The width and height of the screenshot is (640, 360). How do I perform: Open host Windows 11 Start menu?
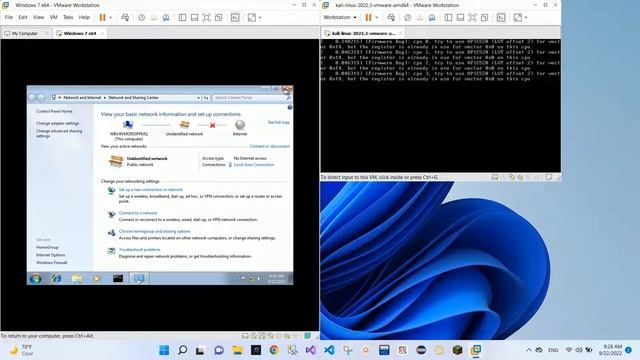[x=164, y=350]
